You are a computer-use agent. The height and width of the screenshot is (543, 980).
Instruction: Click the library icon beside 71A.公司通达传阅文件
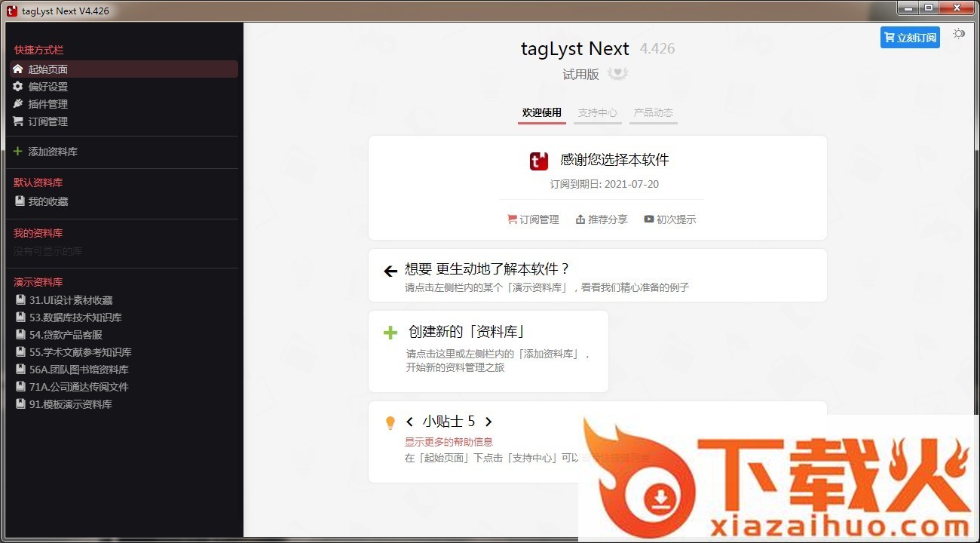pyautogui.click(x=20, y=387)
